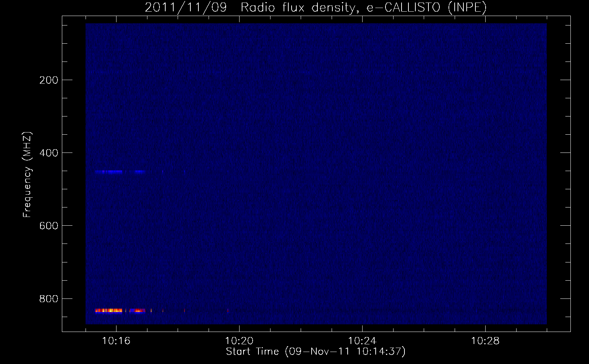The width and height of the screenshot is (589, 364).
Task: Click the 10:24 time tick label
Action: [362, 341]
